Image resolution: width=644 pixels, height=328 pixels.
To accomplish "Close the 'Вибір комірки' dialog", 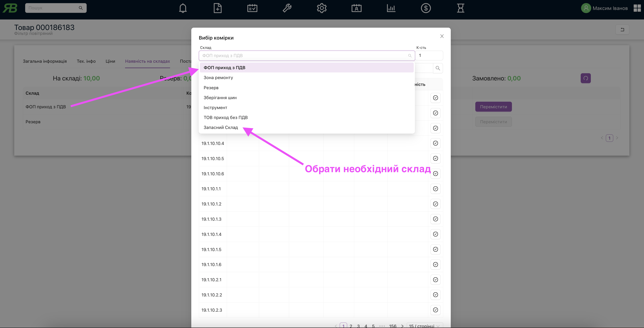I will (x=442, y=36).
